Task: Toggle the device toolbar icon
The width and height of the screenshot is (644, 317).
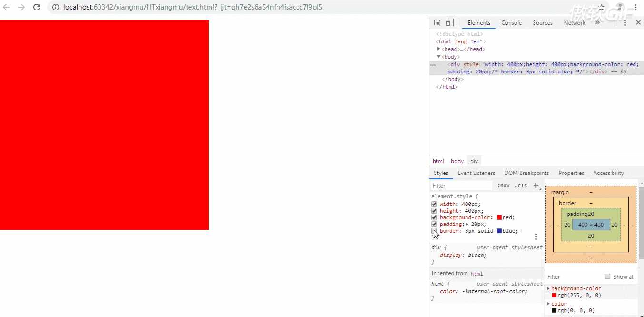Action: [x=450, y=22]
